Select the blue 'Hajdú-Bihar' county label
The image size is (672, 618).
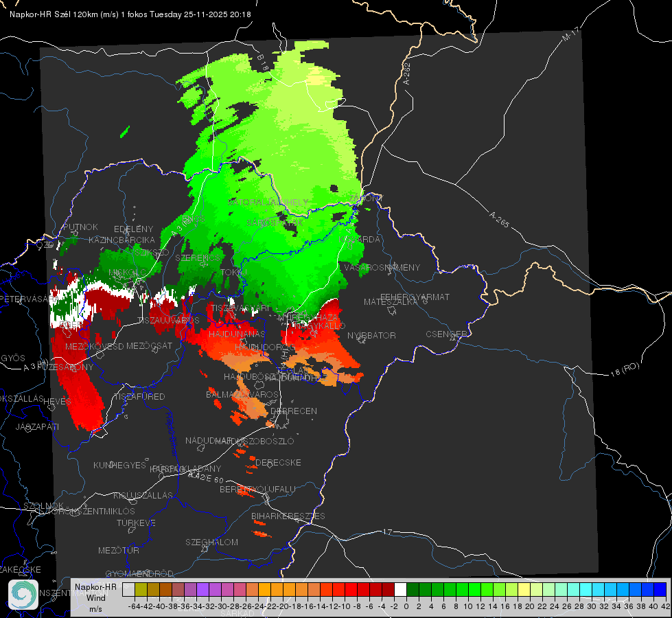click(172, 434)
